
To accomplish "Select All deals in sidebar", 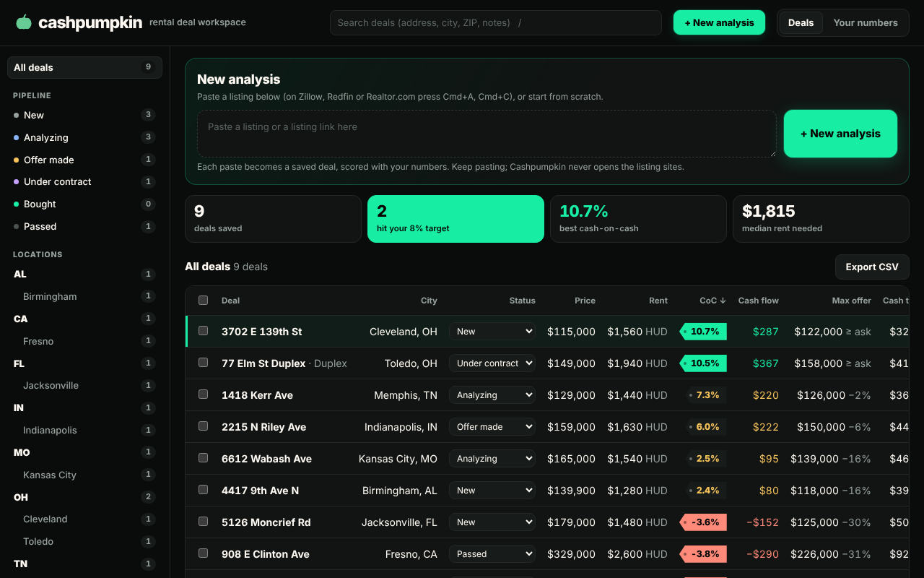I will tap(84, 67).
